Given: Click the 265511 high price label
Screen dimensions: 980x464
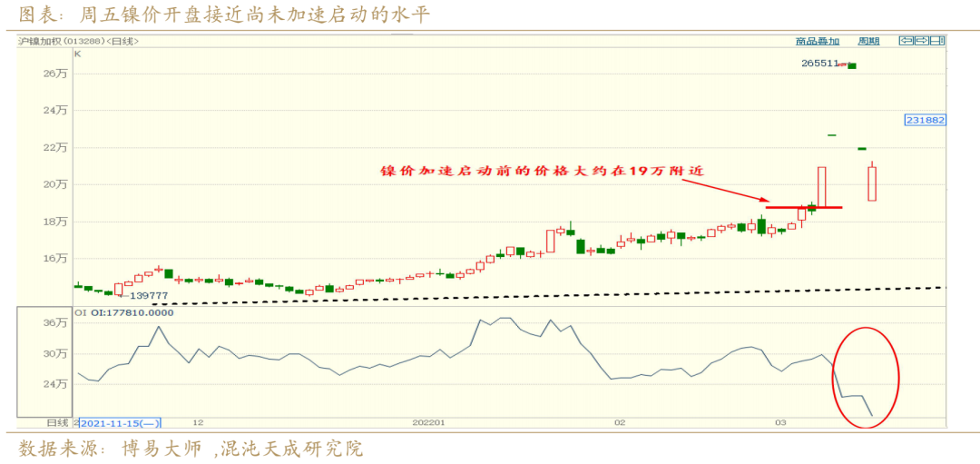Looking at the screenshot, I should [819, 64].
